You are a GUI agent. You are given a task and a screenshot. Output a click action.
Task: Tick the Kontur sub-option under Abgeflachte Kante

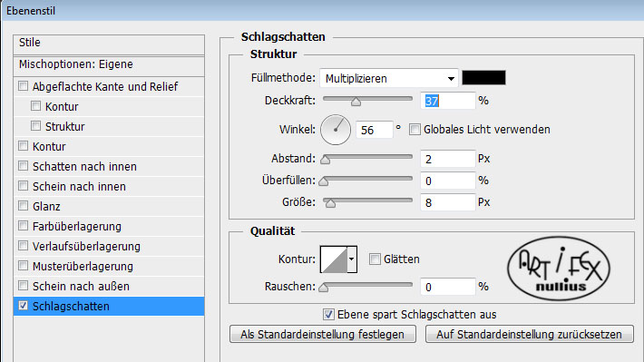point(35,106)
